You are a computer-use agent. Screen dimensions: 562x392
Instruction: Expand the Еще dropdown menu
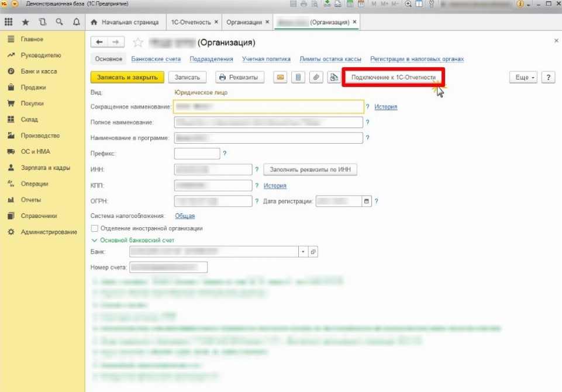pyautogui.click(x=522, y=77)
